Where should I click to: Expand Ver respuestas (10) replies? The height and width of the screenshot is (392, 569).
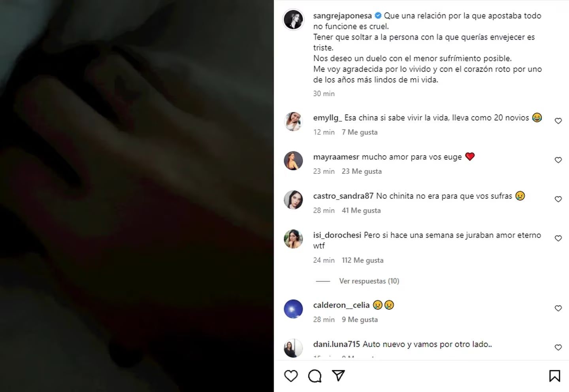point(369,281)
